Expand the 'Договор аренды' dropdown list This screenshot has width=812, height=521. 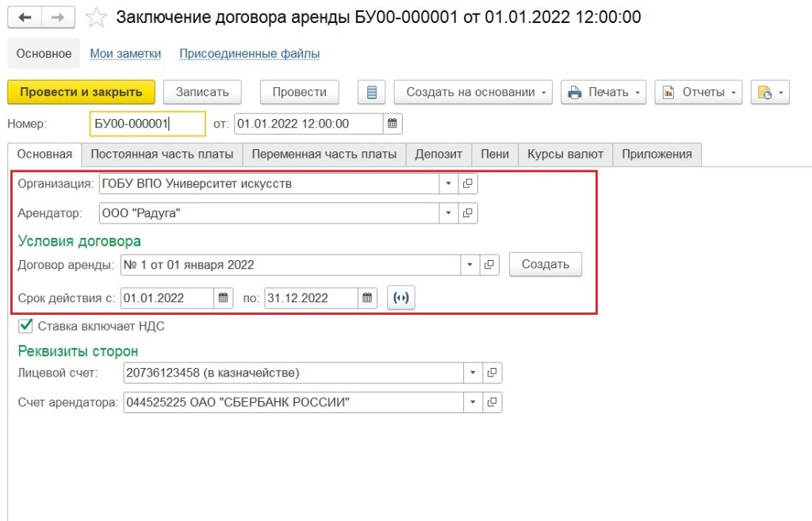click(469, 264)
